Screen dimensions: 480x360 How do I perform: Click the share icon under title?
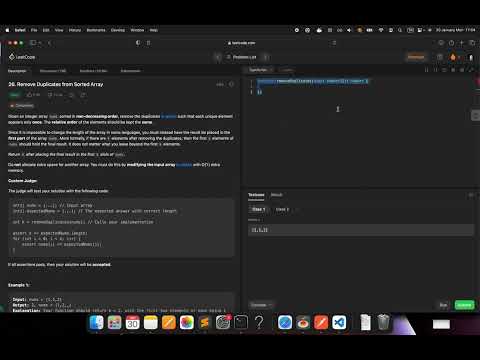pos(83,95)
